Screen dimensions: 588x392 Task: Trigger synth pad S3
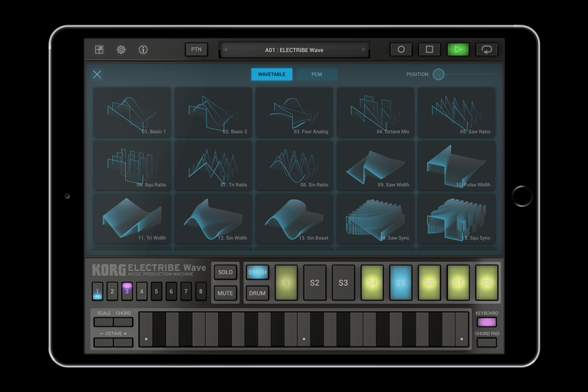(343, 283)
